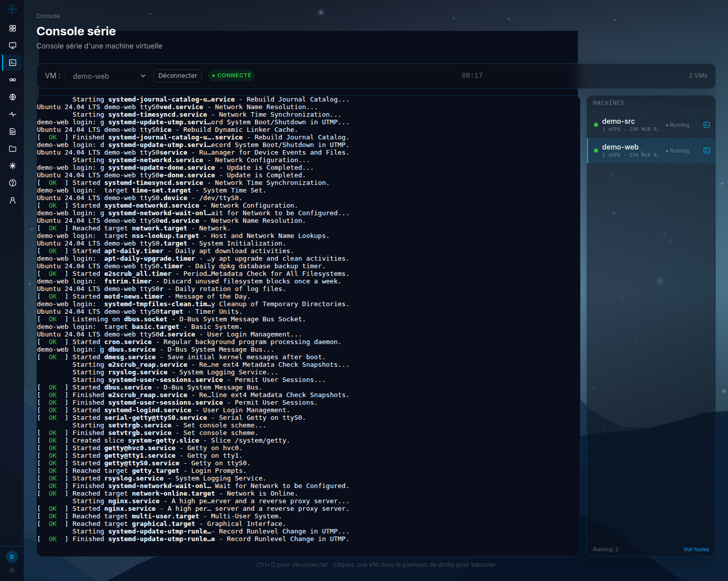The image size is (728, 581).
Task: Open the asterisk star icon in sidebar
Action: pos(13,166)
